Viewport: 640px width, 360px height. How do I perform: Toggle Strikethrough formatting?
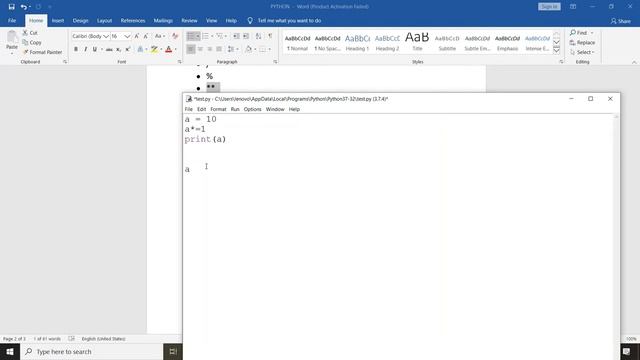(x=109, y=49)
